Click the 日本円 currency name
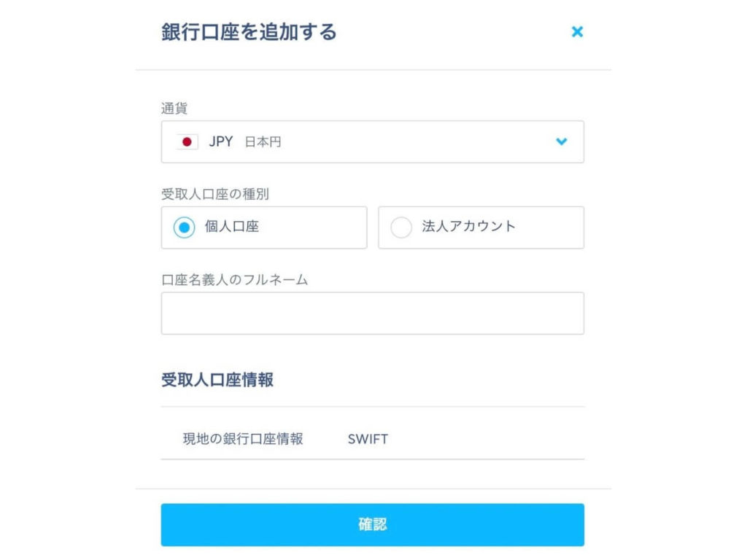The width and height of the screenshot is (747, 560). [263, 142]
